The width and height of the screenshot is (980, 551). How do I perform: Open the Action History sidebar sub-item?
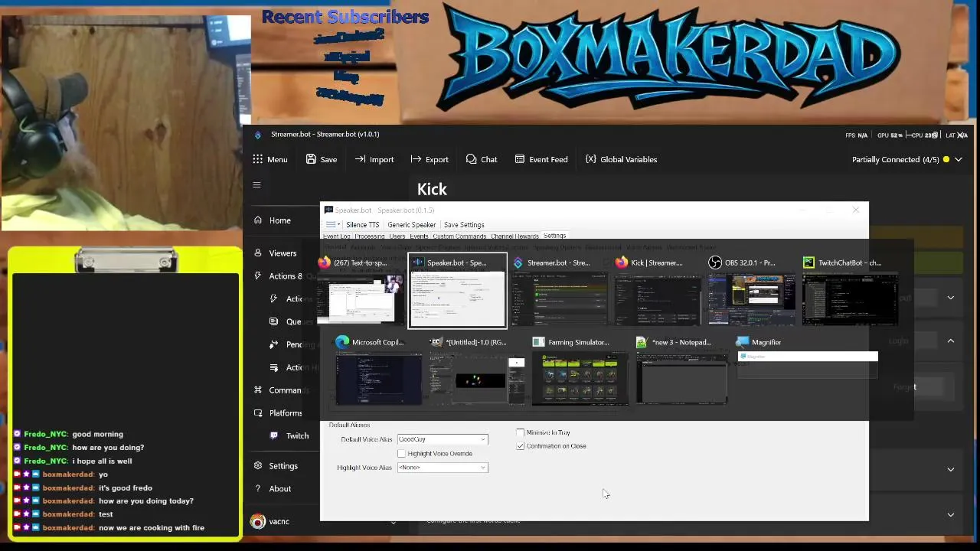pyautogui.click(x=295, y=367)
